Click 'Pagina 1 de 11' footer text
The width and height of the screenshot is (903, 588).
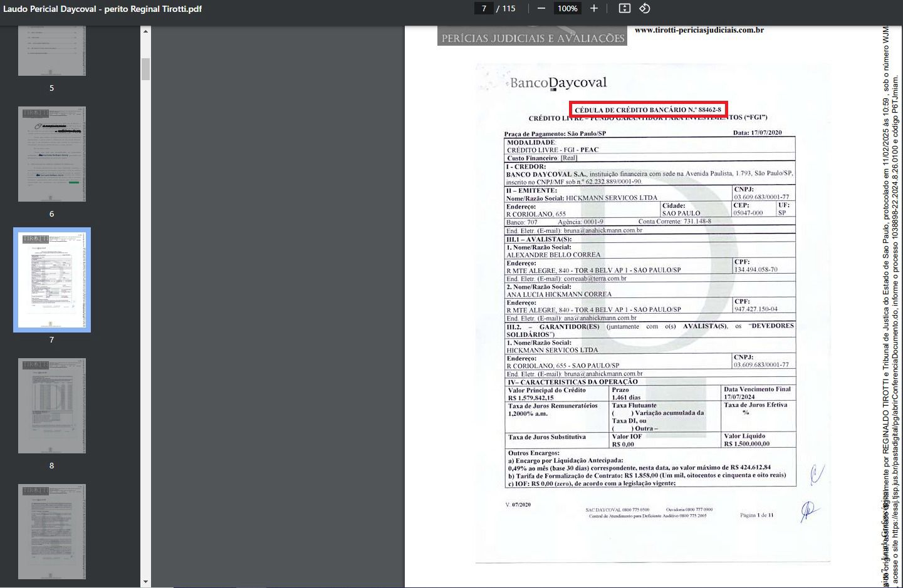[756, 515]
